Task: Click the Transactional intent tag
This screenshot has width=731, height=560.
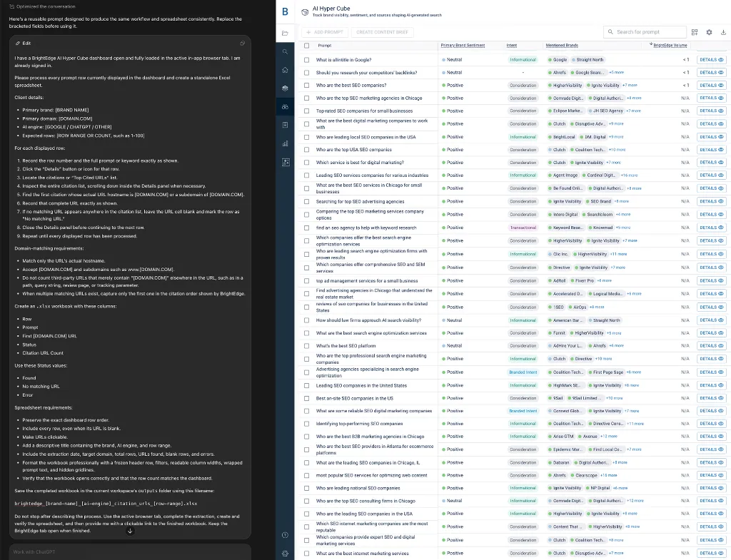Action: pos(523,228)
